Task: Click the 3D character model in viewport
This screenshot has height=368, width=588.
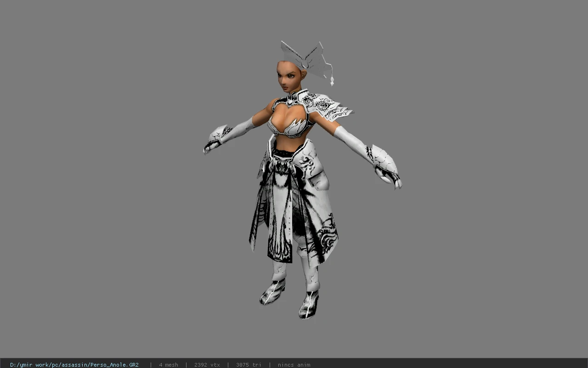Action: [x=302, y=180]
